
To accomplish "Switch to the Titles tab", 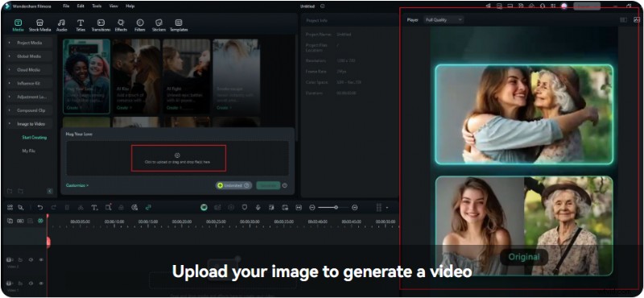I will (x=80, y=25).
